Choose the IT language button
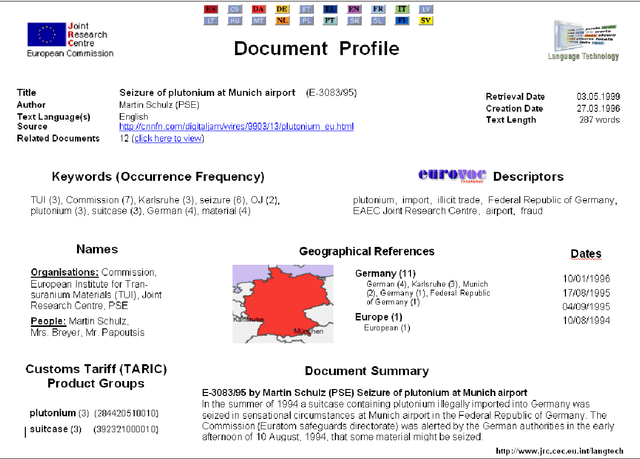This screenshot has width=640, height=459. coord(402,8)
